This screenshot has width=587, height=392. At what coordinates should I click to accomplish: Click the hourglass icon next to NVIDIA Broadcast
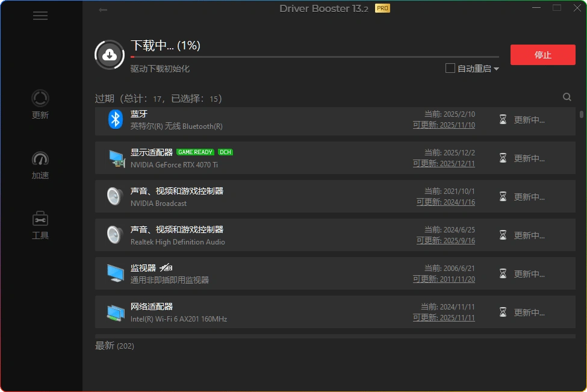(x=503, y=196)
